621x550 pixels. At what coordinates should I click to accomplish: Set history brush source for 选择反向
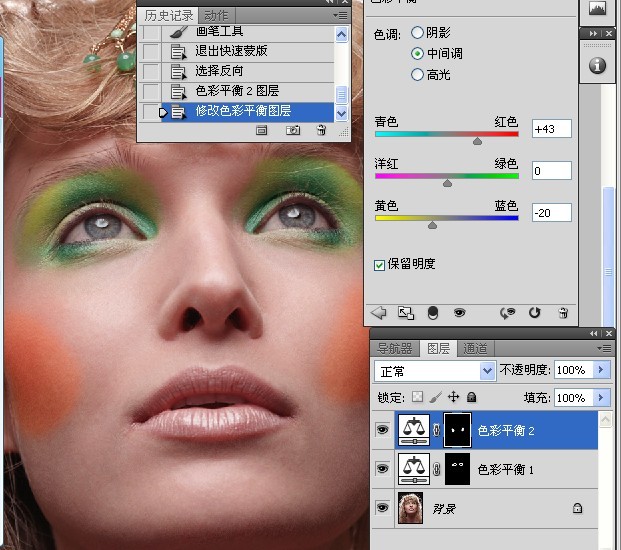coord(150,72)
